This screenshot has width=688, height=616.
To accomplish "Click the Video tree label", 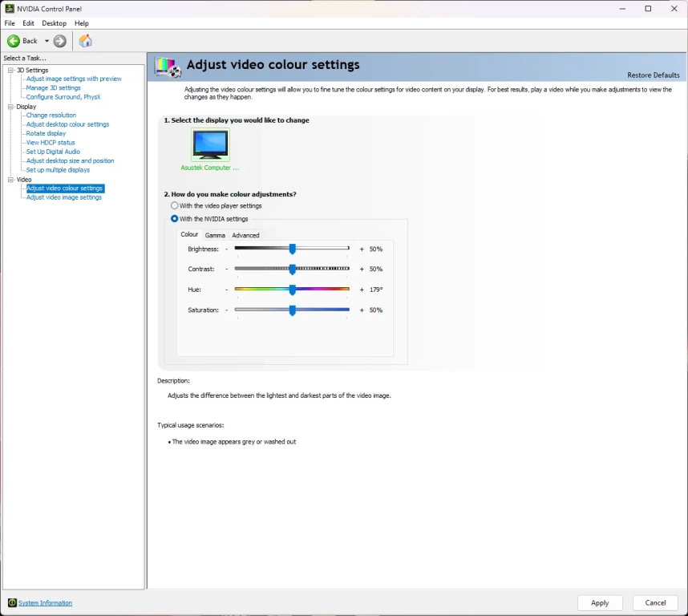I will [x=24, y=180].
